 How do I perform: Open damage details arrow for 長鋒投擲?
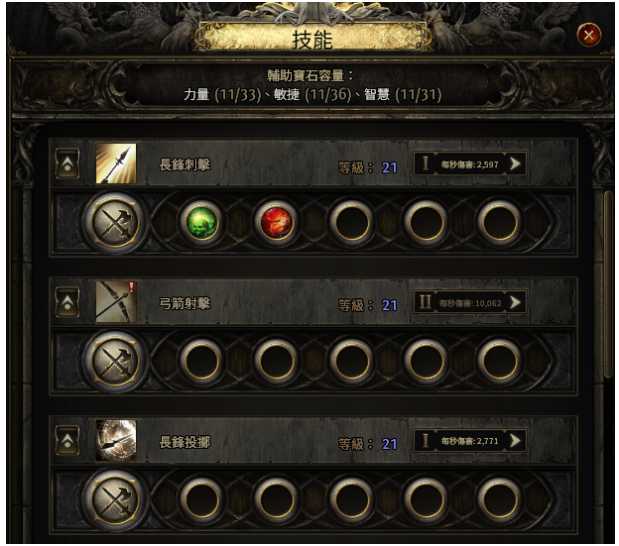(515, 441)
